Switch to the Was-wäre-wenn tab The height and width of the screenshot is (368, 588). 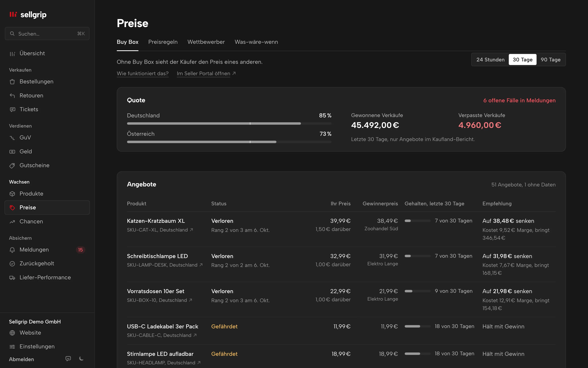click(x=256, y=42)
